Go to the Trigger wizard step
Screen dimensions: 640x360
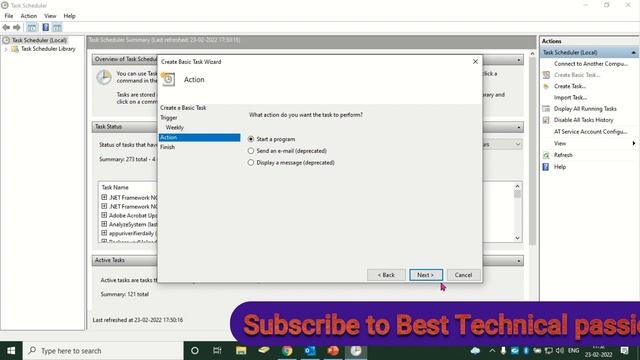169,118
